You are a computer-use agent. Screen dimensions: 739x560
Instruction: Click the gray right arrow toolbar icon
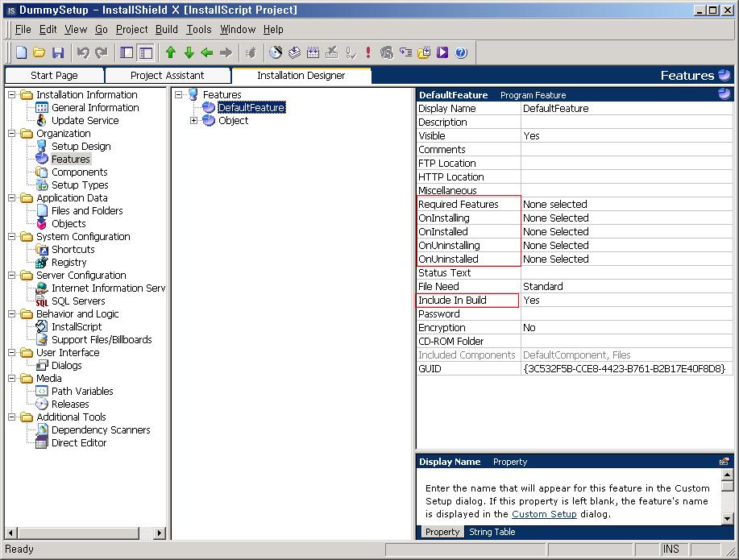226,52
